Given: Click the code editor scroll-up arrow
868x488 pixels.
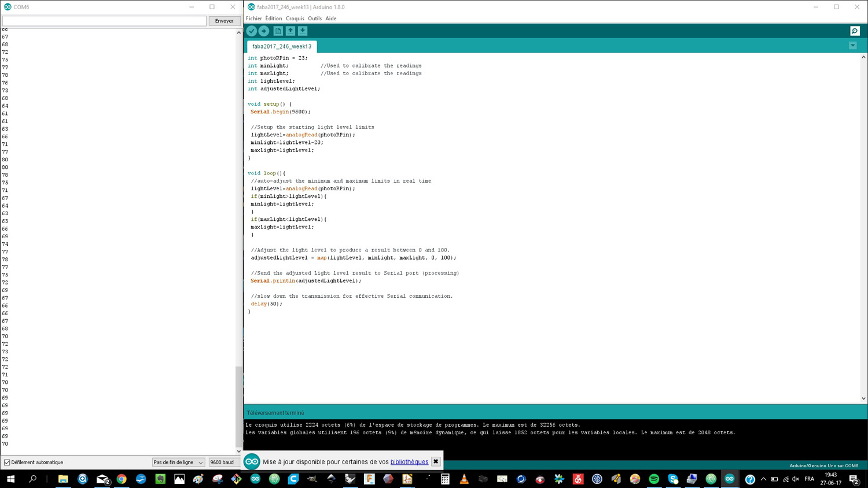Looking at the screenshot, I should point(863,57).
